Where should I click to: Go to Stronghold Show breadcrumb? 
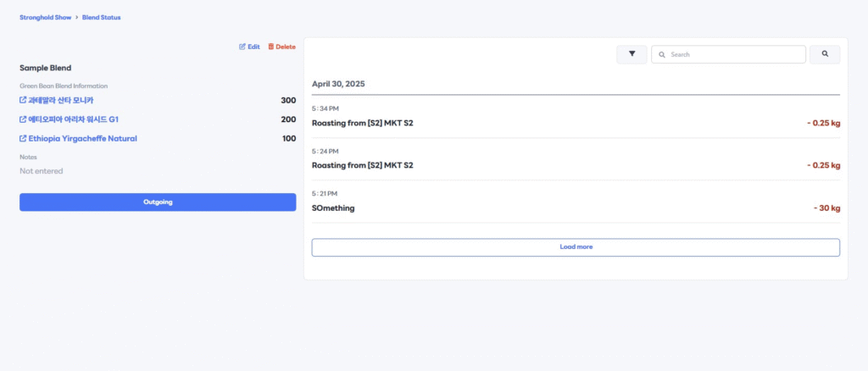46,18
